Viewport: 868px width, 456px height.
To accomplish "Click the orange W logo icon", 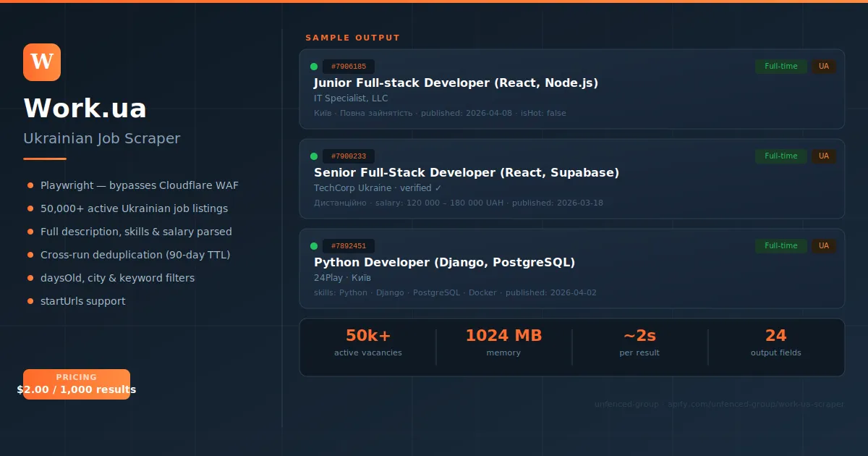I will click(x=42, y=62).
